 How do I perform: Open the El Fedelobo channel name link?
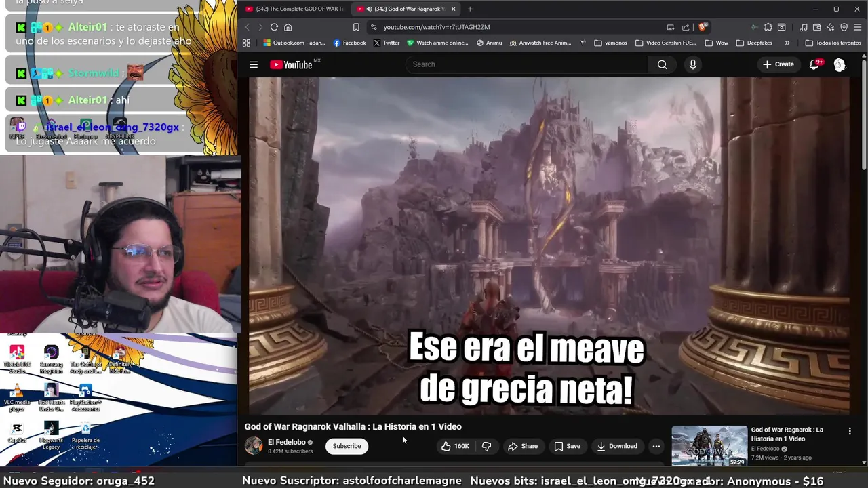286,442
